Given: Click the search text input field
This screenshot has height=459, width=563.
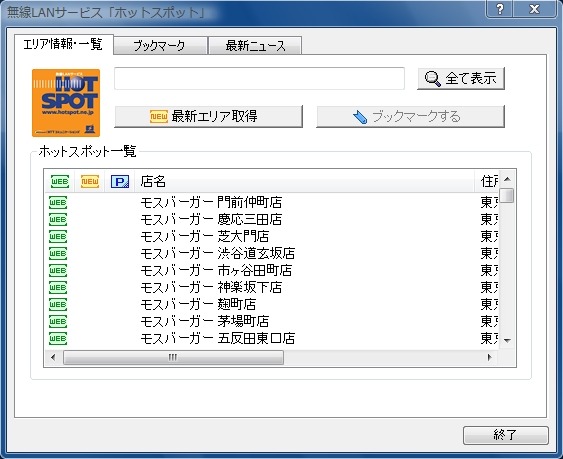Looking at the screenshot, I should pyautogui.click(x=259, y=78).
